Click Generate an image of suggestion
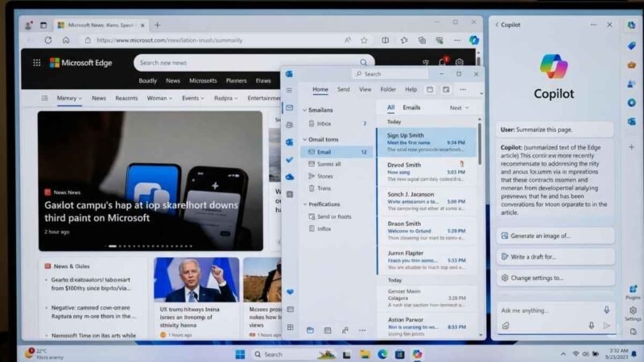 555,236
